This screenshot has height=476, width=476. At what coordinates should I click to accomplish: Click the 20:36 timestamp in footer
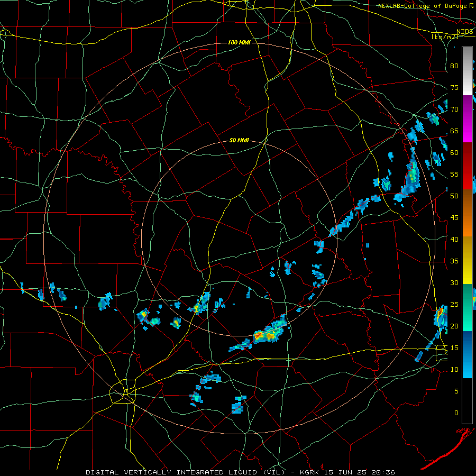(x=384, y=472)
